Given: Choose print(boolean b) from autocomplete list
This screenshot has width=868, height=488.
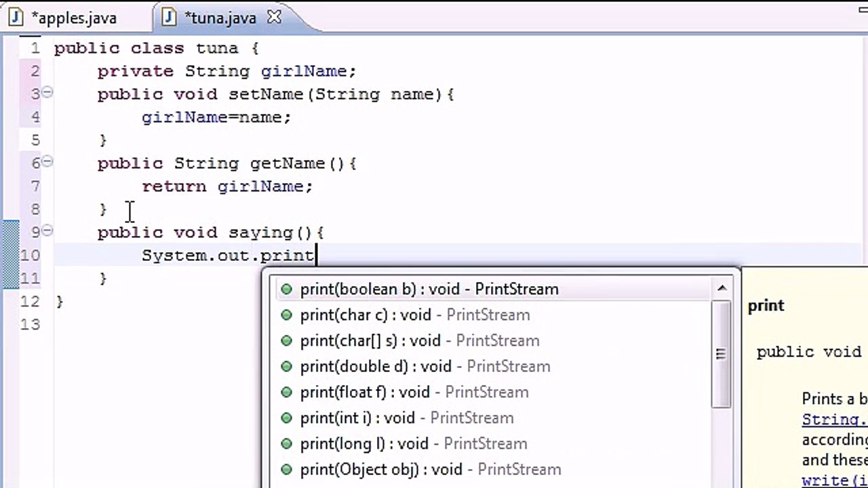Looking at the screenshot, I should pyautogui.click(x=494, y=289).
